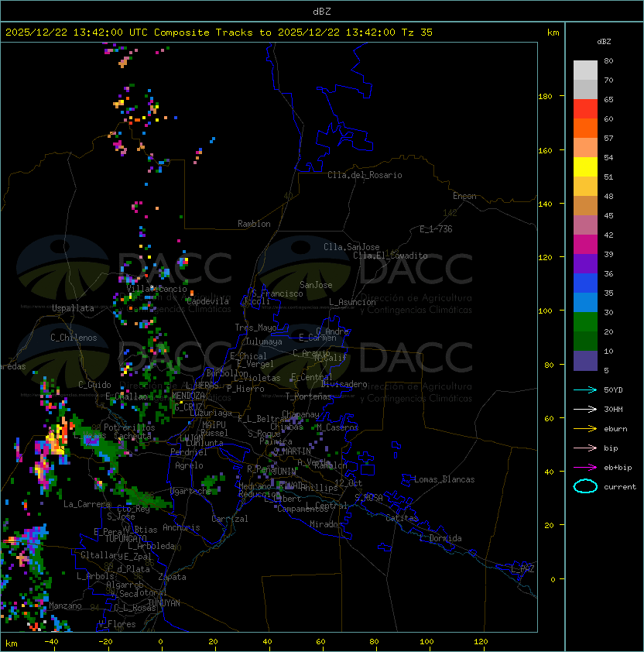Click the 'Ramblon' map label
The height and width of the screenshot is (652, 644).
(x=254, y=224)
